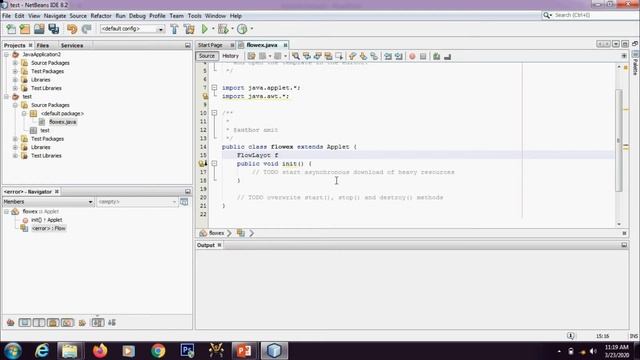Toggle Show Inherited Members filter in Navigator
This screenshot has height=360, width=640.
11,322
